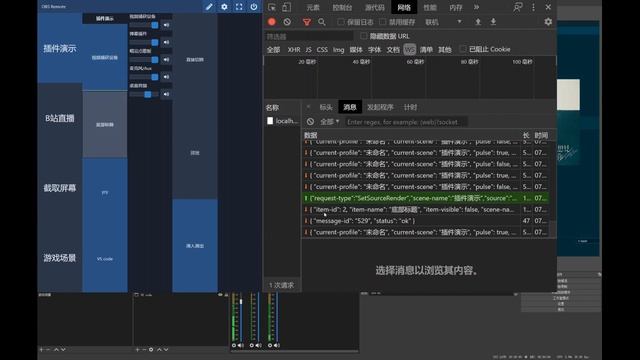This screenshot has width=640, height=360.
Task: Toggle eye visibility of VS code source
Action: [x=220, y=294]
